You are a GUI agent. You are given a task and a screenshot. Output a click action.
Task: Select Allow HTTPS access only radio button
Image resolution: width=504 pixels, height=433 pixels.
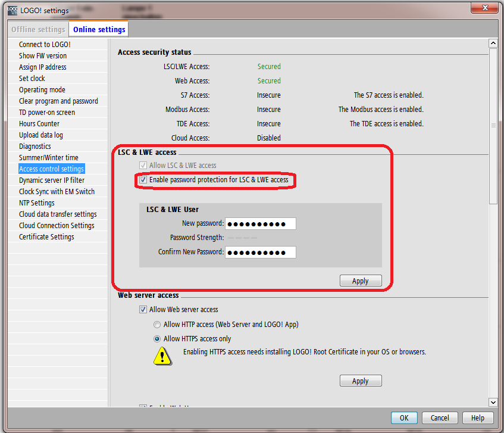pyautogui.click(x=157, y=339)
